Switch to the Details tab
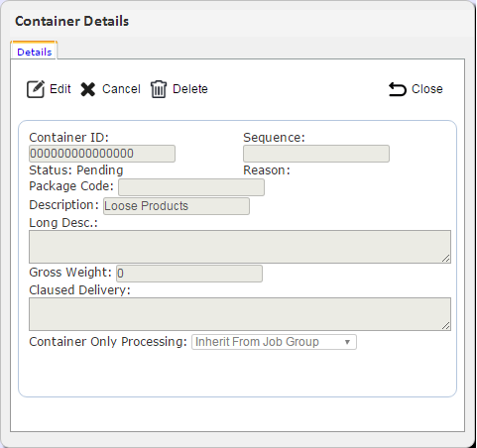Screen dimensions: 477x448 [x=35, y=52]
